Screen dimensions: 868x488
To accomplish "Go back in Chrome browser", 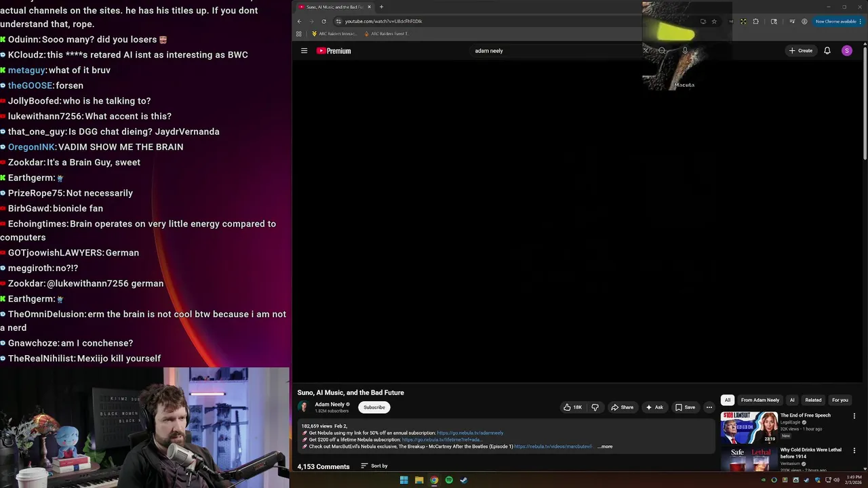I will [x=299, y=21].
